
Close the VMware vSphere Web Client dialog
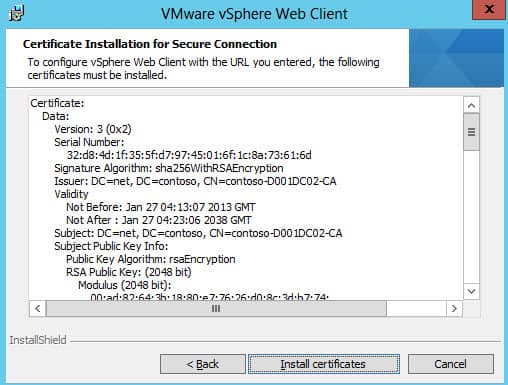click(x=489, y=10)
